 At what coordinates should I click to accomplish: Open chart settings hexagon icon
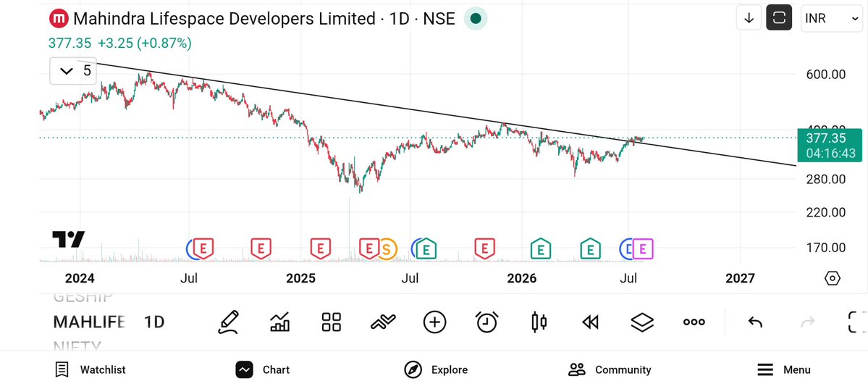pyautogui.click(x=832, y=278)
